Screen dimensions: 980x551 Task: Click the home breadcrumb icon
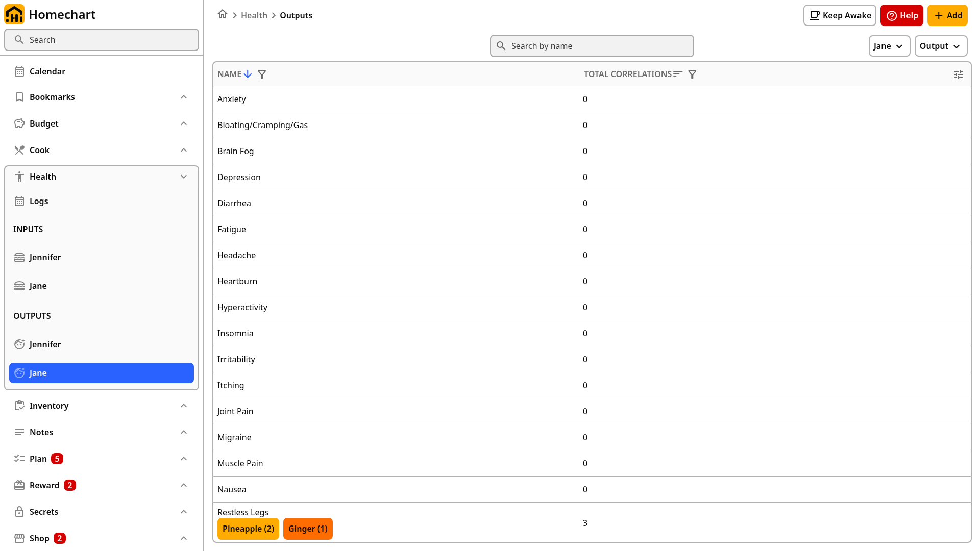coord(223,14)
